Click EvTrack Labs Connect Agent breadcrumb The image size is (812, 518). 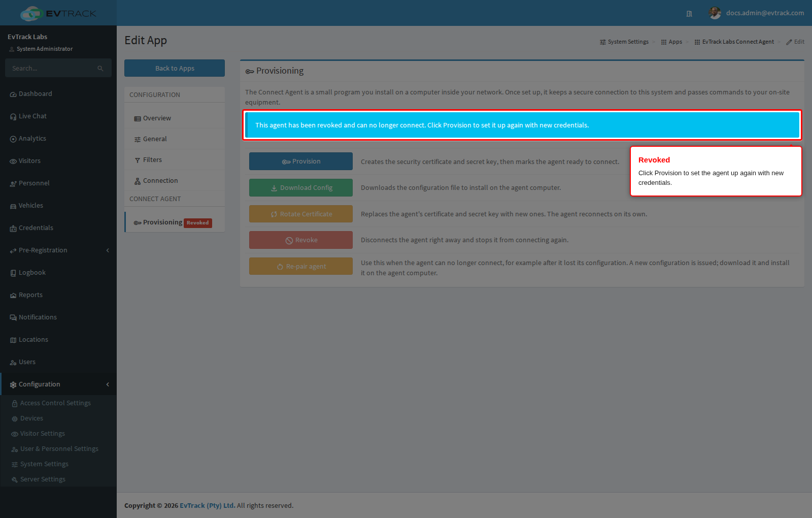point(734,42)
